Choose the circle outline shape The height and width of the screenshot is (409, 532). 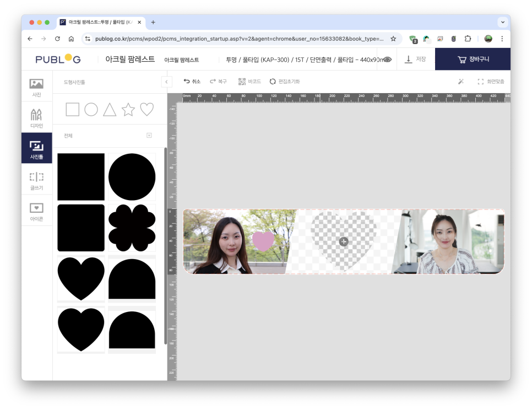(91, 109)
